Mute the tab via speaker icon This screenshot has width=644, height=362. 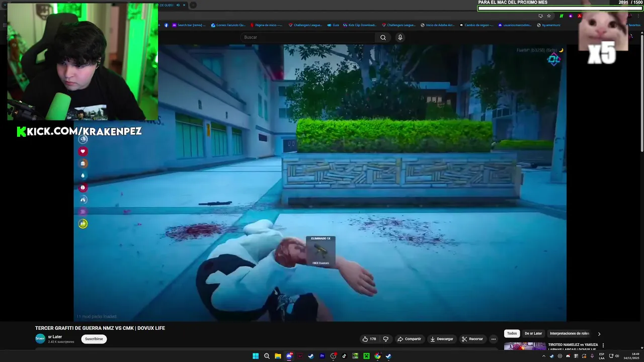click(178, 5)
